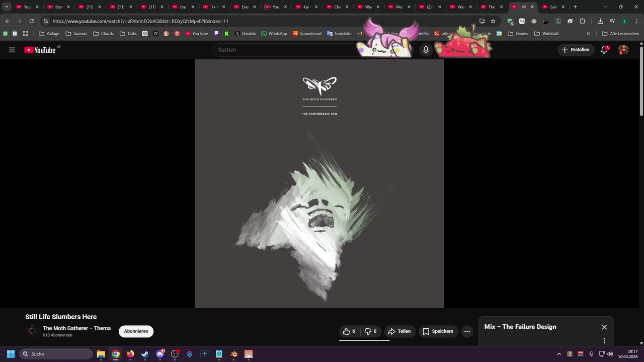The image size is (644, 362).
Task: Mute the currently playing tab audio icon
Action: (524, 7)
